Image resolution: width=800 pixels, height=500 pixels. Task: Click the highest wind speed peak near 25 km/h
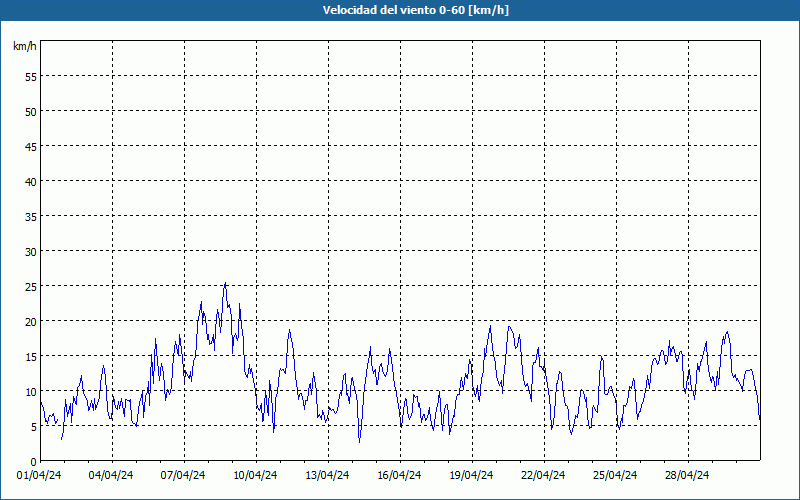(225, 283)
